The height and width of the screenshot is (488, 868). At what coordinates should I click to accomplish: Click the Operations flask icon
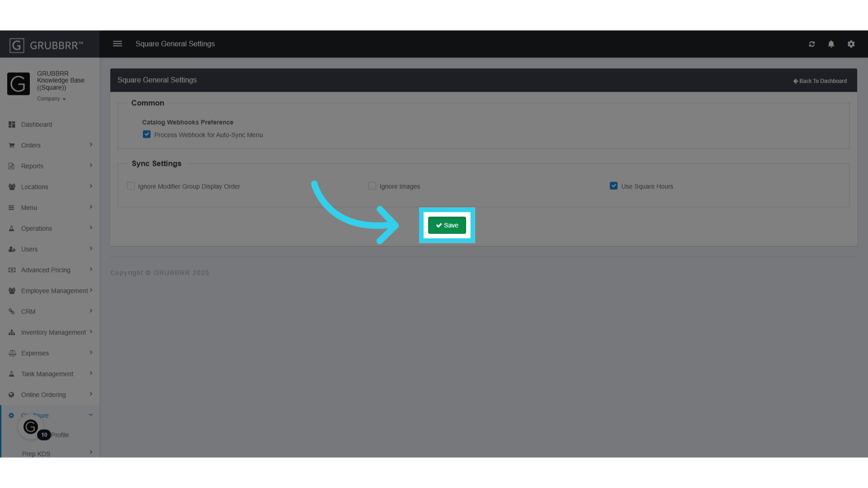click(x=12, y=228)
